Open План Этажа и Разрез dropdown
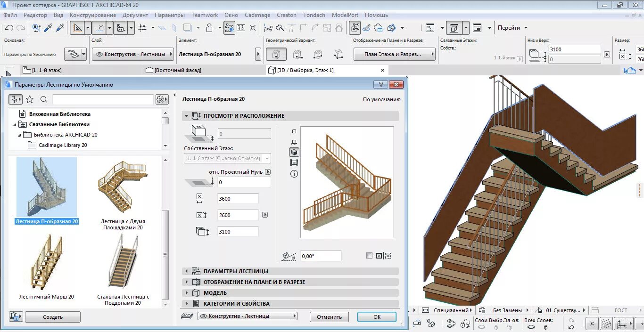The height and width of the screenshot is (332, 644). (x=395, y=54)
